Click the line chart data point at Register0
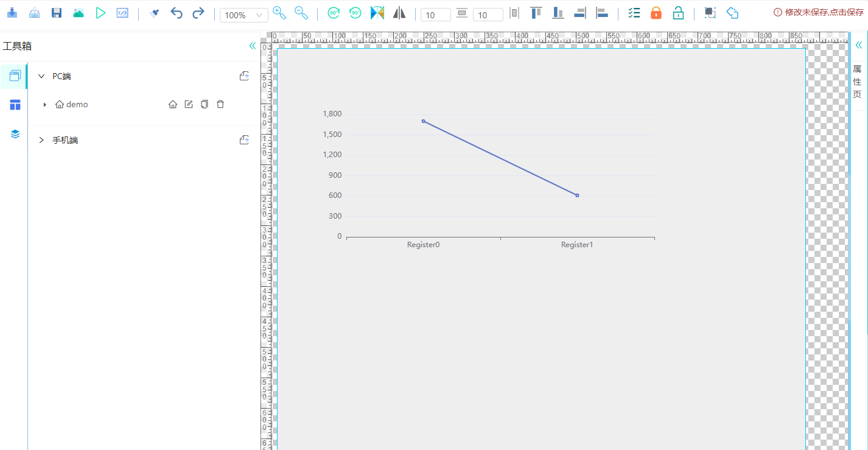The width and height of the screenshot is (868, 450). (x=423, y=121)
